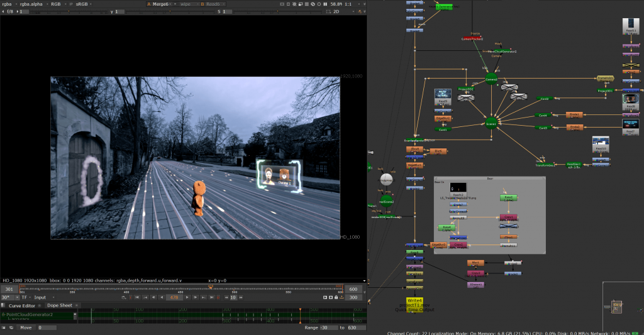Select the TransformGeo1 node

tap(545, 165)
